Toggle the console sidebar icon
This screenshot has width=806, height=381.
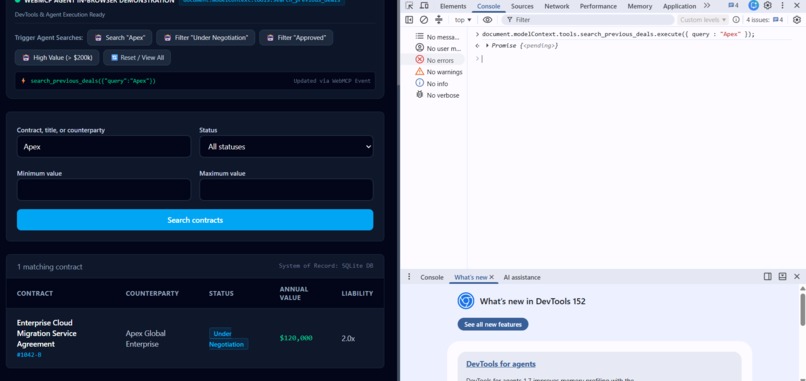click(x=409, y=20)
